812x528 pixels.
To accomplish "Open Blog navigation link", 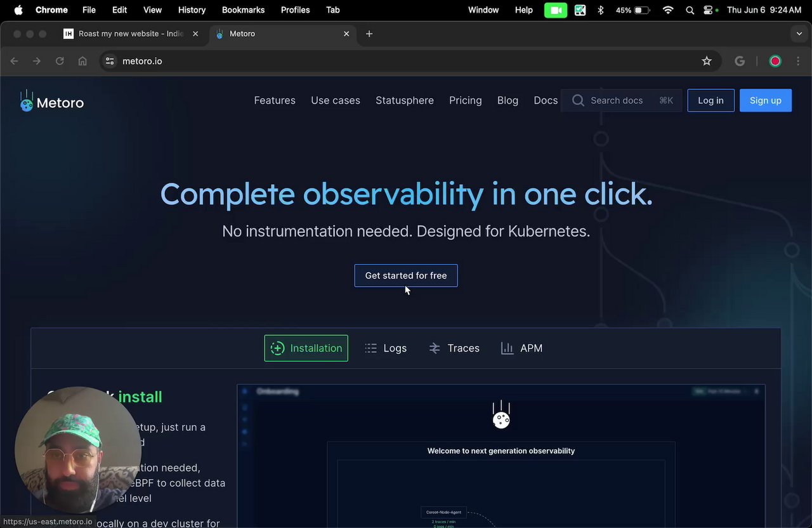I will pyautogui.click(x=507, y=100).
